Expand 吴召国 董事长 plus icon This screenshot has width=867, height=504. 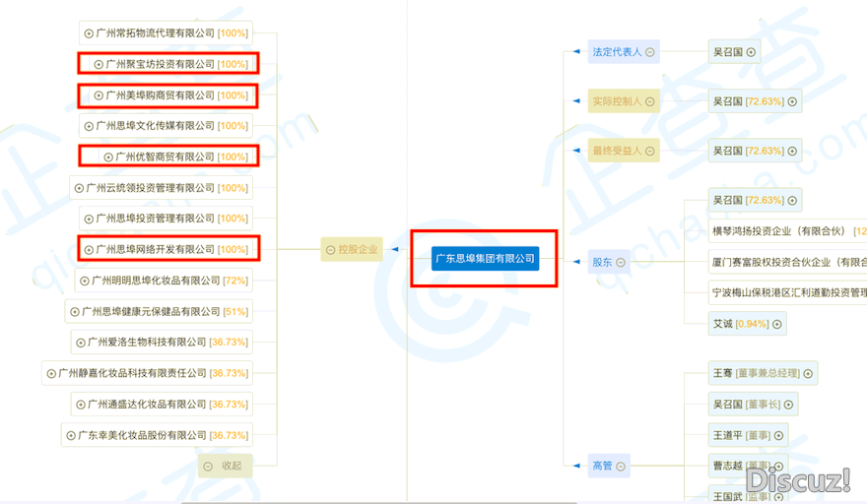[788, 406]
